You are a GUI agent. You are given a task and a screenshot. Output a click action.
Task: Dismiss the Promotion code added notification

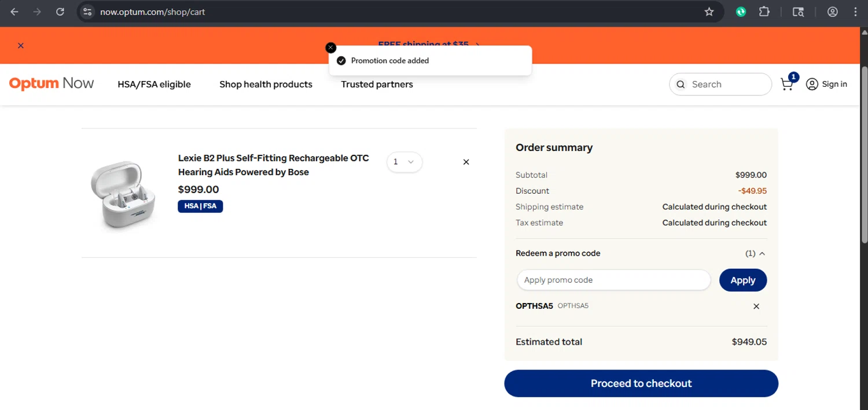coord(331,47)
